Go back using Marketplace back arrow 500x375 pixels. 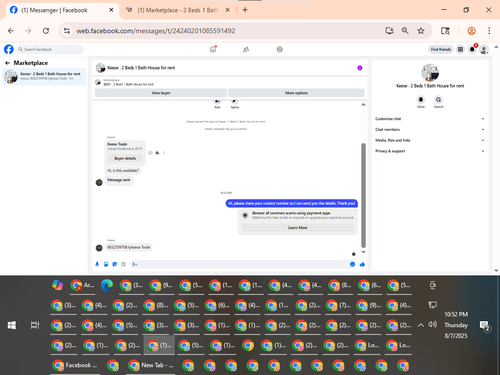point(7,63)
